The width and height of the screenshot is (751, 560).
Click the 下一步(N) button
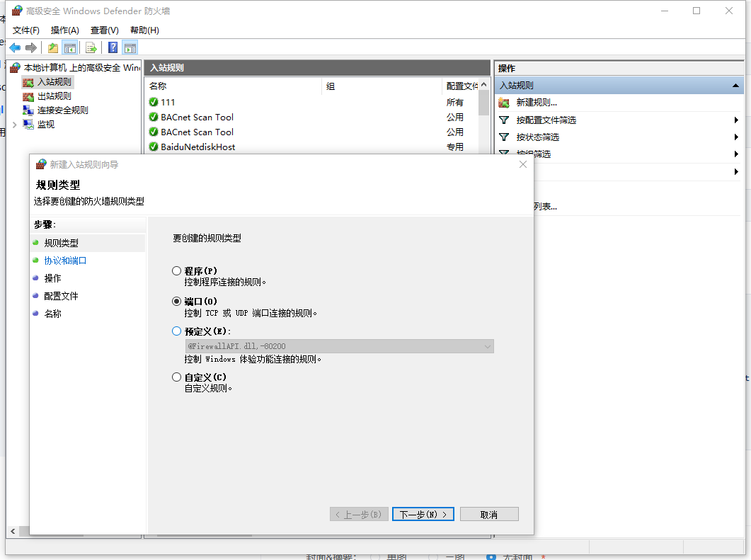423,515
